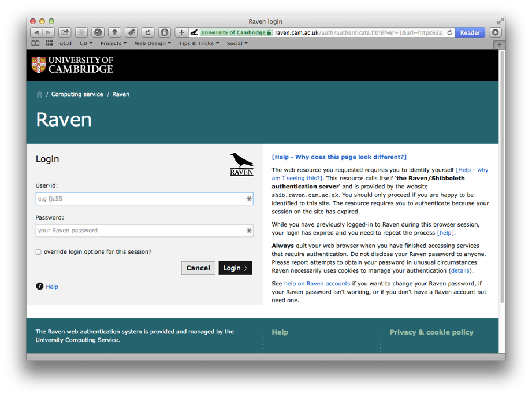Open 'Help - why am I seeing this?' link
This screenshot has width=532, height=397.
point(473,170)
